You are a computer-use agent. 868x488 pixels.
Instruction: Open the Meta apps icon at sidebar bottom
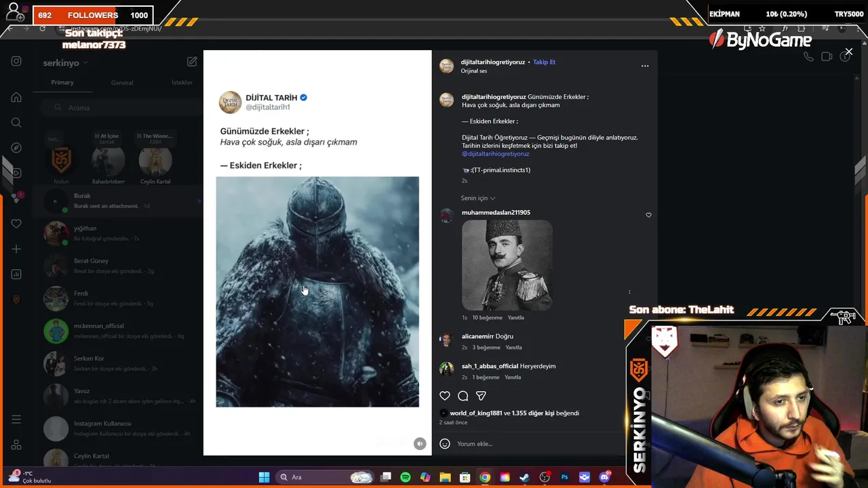click(x=16, y=445)
